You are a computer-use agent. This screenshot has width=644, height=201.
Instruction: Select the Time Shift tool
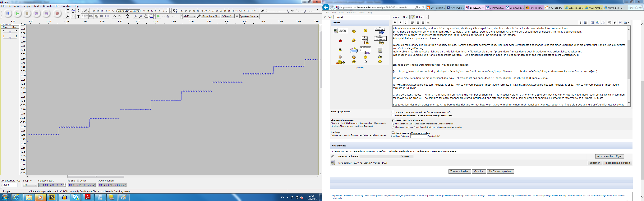click(73, 16)
